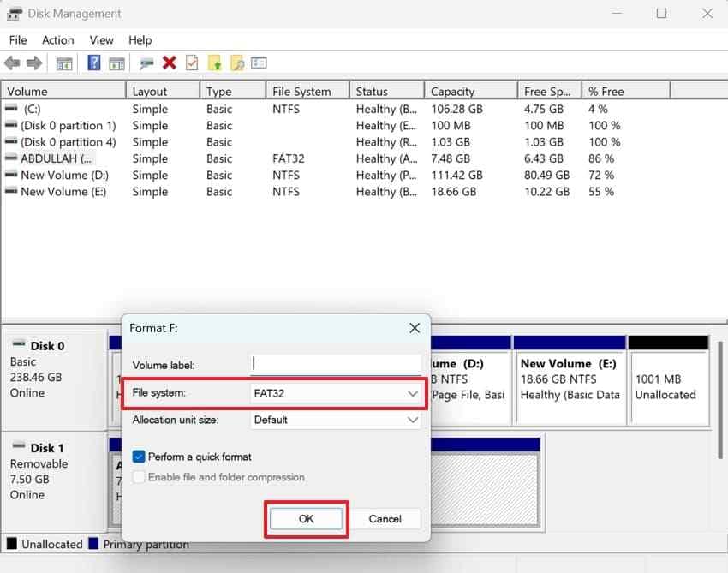Sort by % Free column header
The height and width of the screenshot is (573, 728).
click(x=626, y=91)
